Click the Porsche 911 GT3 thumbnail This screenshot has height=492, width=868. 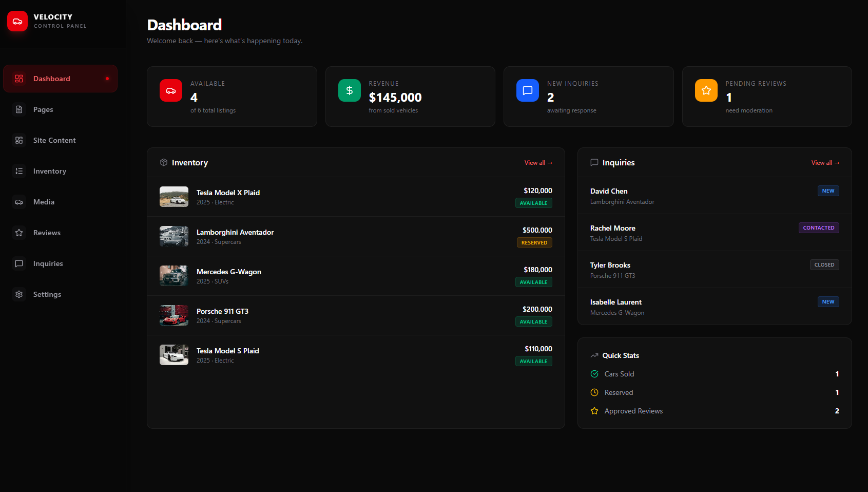pos(174,315)
